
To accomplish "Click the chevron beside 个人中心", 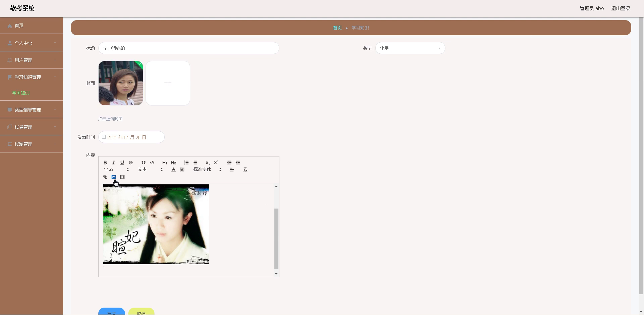I will [x=55, y=42].
